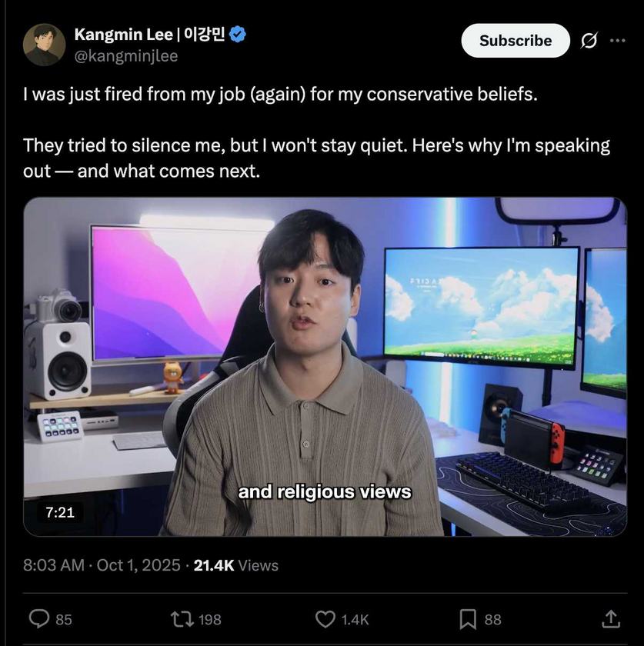Click the 198 repost count number
This screenshot has width=644, height=646.
click(x=209, y=619)
